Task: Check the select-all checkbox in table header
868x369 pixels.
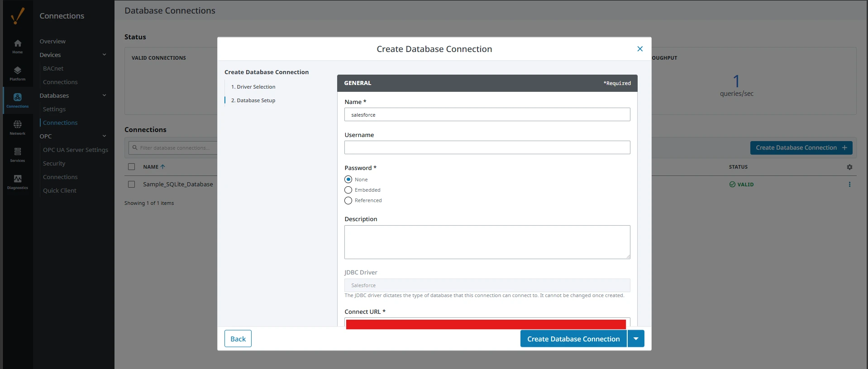Action: tap(132, 167)
